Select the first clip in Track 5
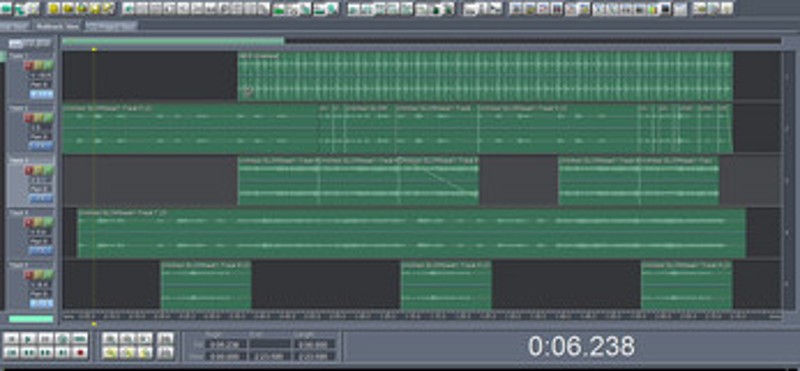800x371 pixels. click(206, 285)
